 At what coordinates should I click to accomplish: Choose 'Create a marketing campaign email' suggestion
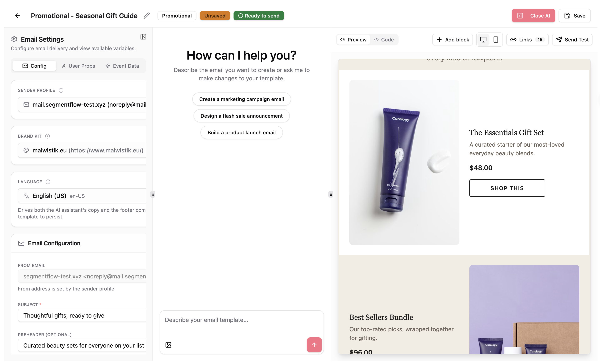pos(241,99)
